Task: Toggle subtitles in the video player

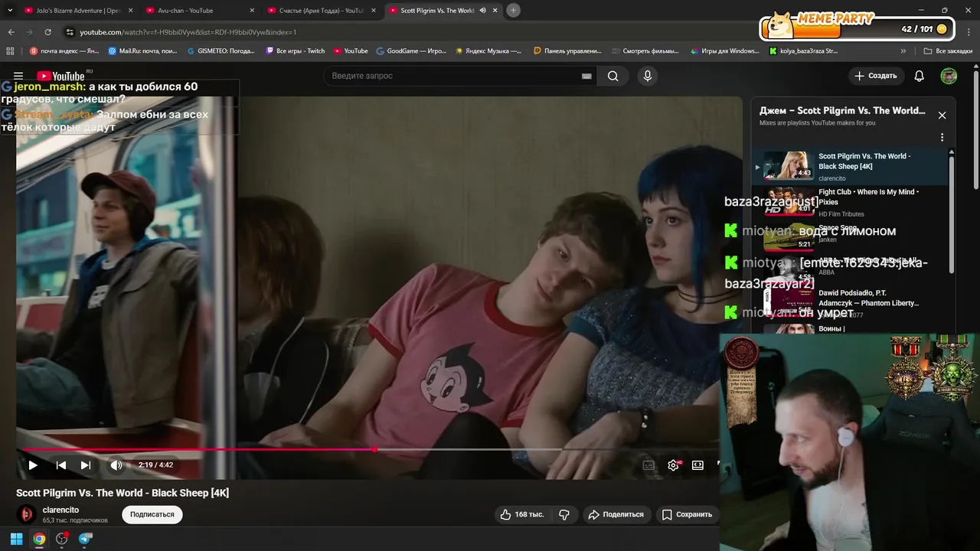Action: (648, 465)
